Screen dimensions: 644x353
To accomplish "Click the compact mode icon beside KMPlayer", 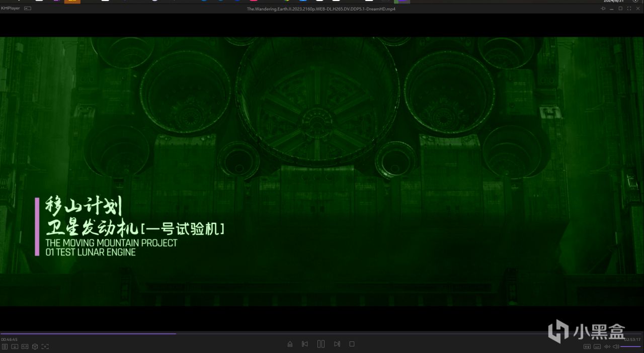I will click(27, 9).
